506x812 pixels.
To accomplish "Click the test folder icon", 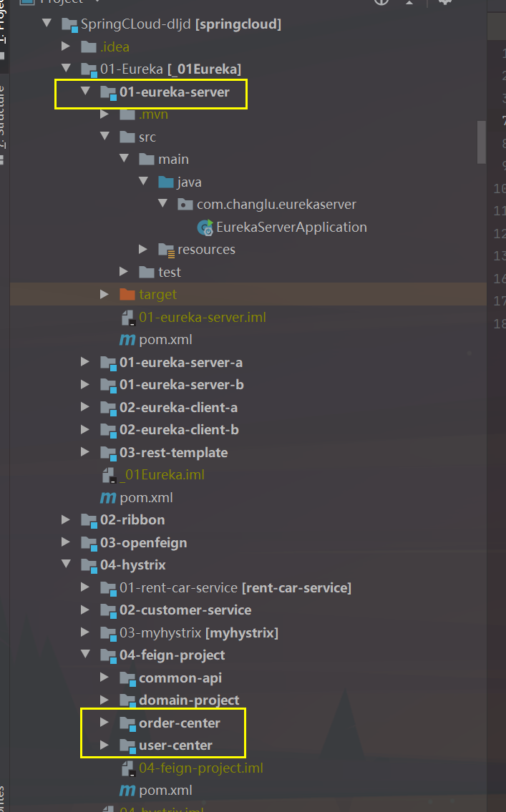I will coord(147,272).
